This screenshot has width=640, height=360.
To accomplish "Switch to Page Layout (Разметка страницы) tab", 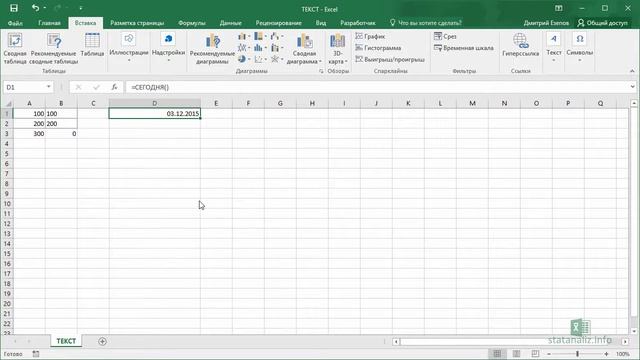I will [137, 23].
